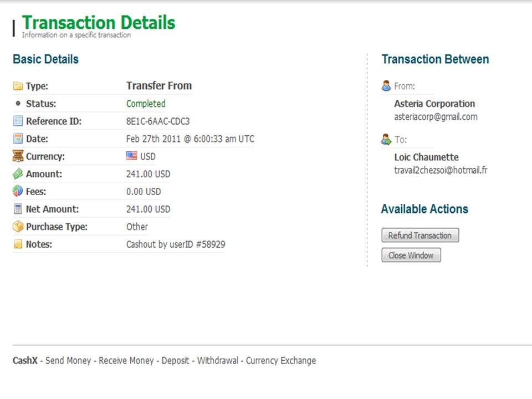This screenshot has height=399, width=532.
Task: Click the folder icon next to Type
Action: coord(18,86)
